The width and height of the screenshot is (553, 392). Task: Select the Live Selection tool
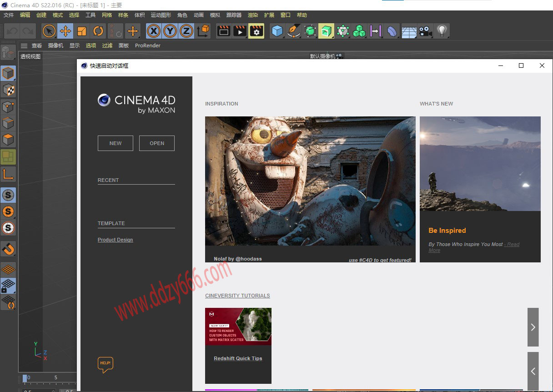(49, 31)
